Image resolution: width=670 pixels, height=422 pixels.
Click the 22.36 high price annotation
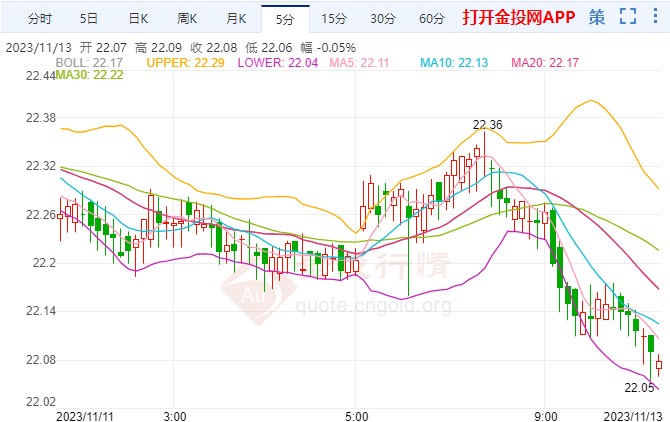coord(488,125)
